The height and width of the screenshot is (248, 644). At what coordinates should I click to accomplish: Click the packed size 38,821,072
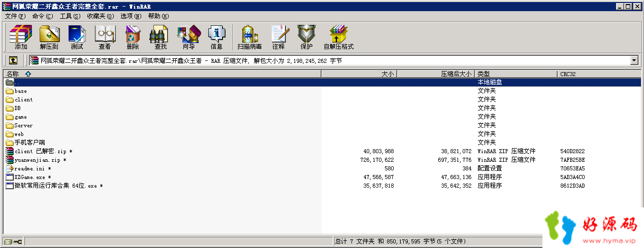[456, 151]
